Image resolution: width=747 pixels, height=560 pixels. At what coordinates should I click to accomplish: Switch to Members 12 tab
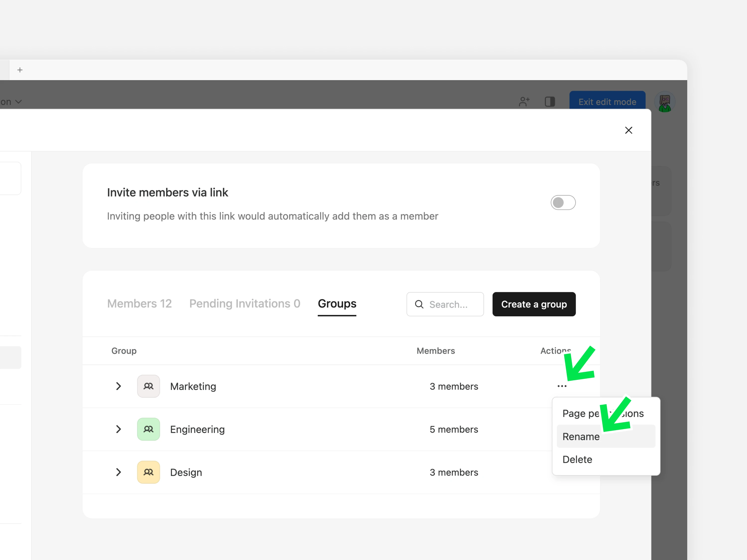tap(139, 303)
